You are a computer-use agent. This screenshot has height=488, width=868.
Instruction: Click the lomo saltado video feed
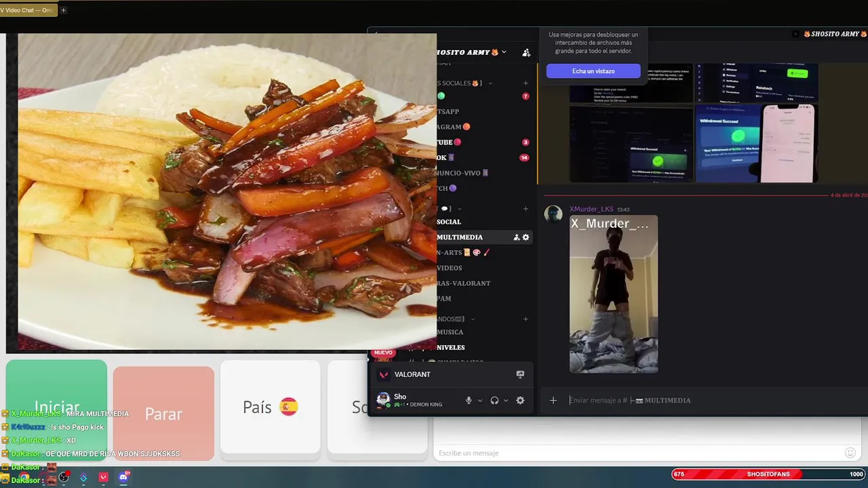(227, 191)
